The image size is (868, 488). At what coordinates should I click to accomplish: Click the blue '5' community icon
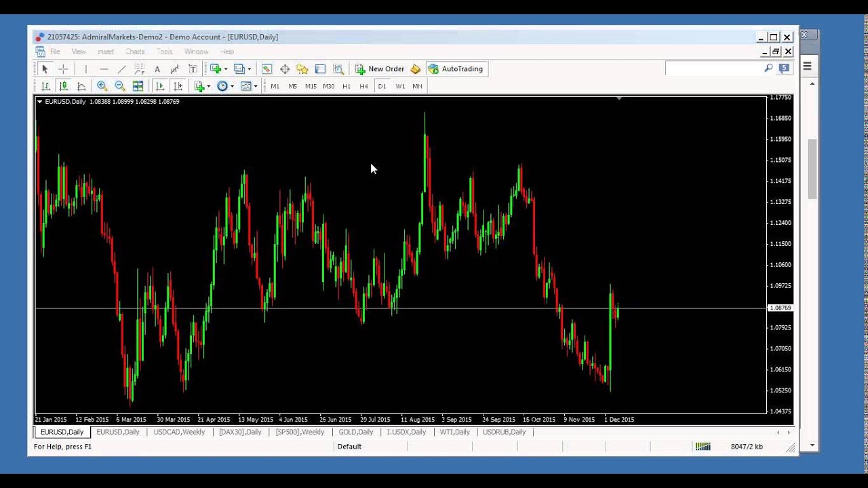pos(784,68)
